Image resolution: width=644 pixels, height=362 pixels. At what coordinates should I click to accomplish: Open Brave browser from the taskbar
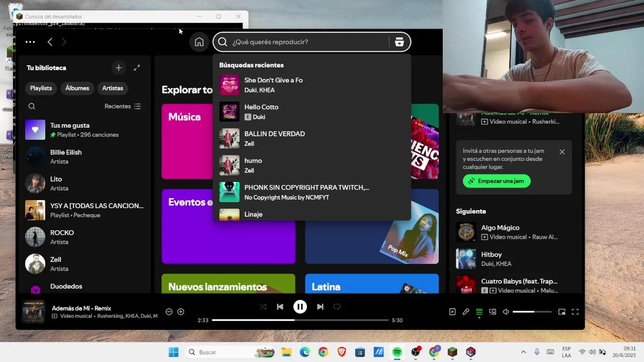[342, 352]
